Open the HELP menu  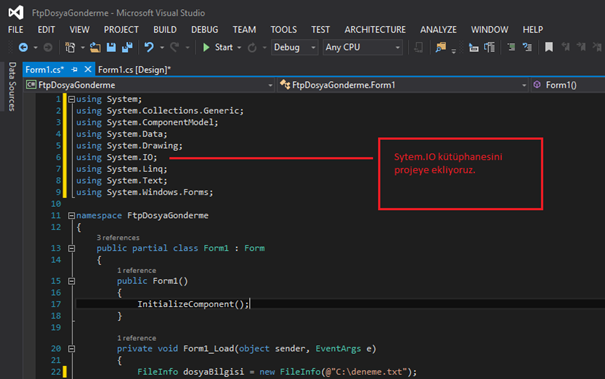(x=533, y=30)
